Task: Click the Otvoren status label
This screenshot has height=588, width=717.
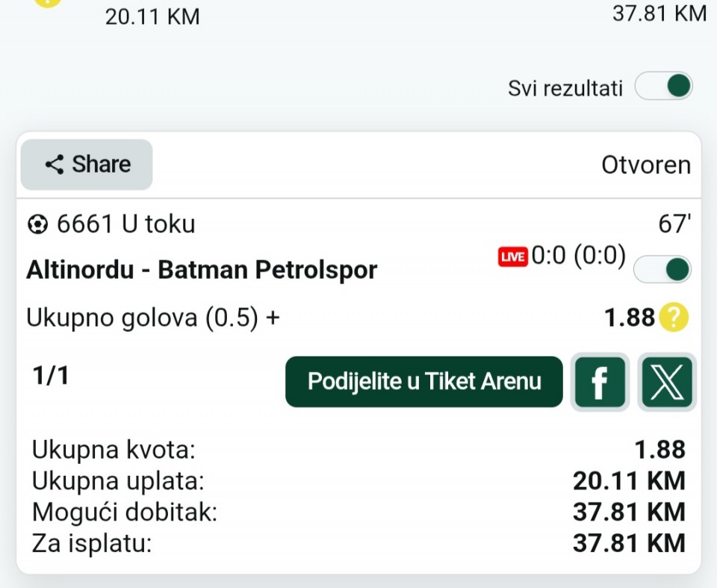Action: tap(645, 165)
